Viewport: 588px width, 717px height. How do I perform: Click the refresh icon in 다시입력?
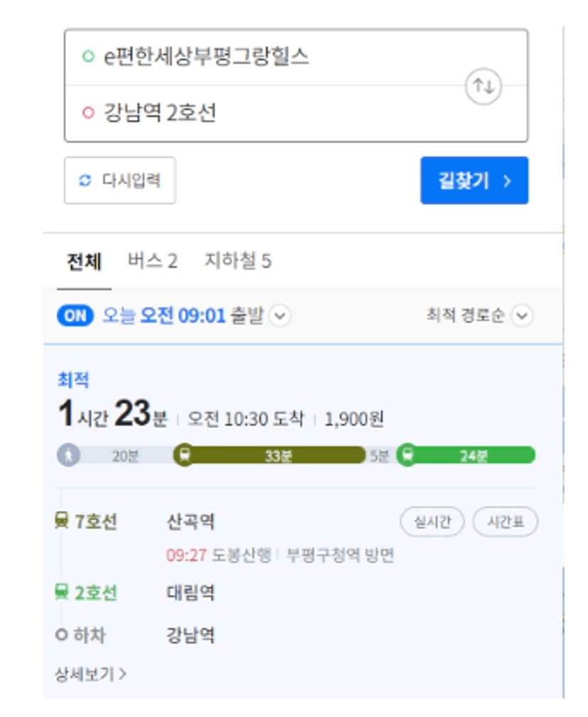click(85, 180)
